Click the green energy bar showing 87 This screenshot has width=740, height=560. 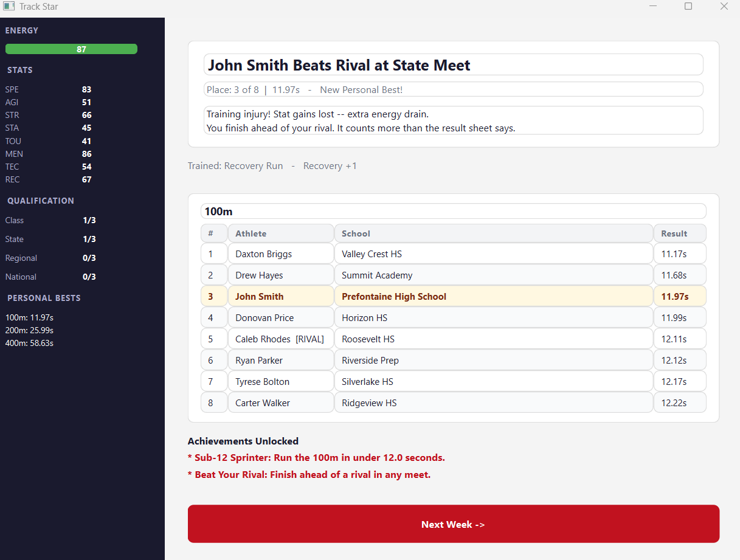click(71, 49)
